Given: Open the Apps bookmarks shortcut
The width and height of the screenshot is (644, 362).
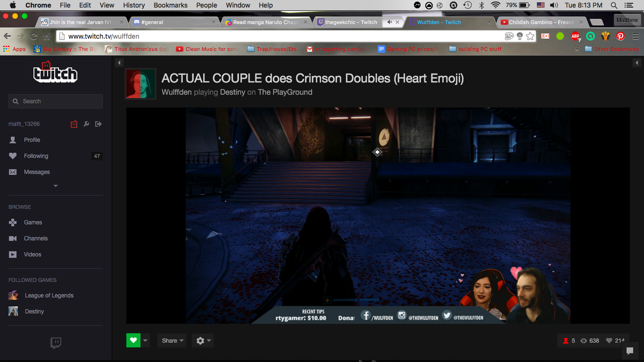Looking at the screenshot, I should pyautogui.click(x=14, y=49).
